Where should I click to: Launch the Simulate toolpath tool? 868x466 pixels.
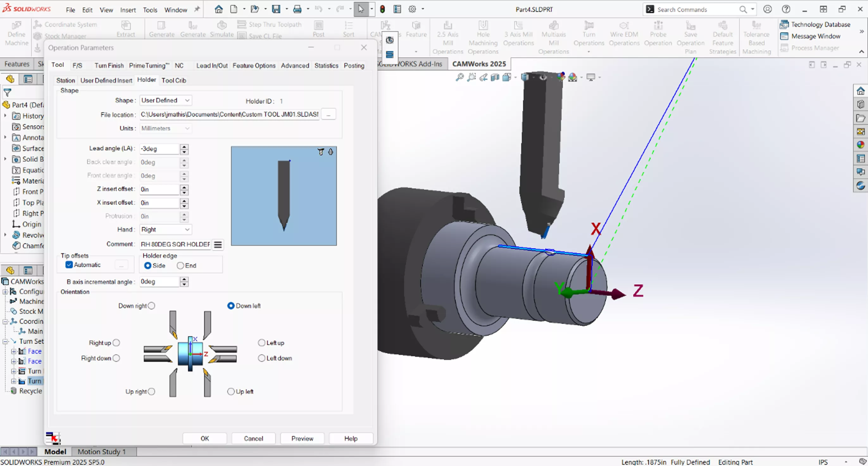click(x=222, y=29)
